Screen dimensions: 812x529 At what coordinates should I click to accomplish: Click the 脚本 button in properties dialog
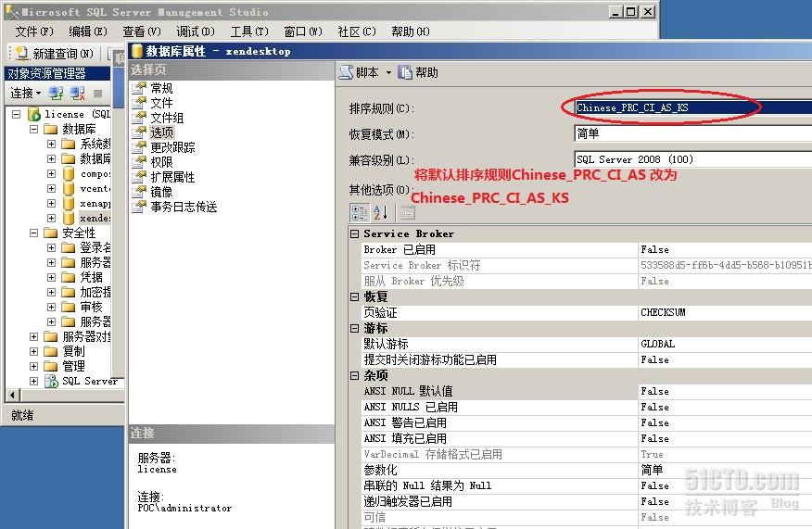click(359, 72)
